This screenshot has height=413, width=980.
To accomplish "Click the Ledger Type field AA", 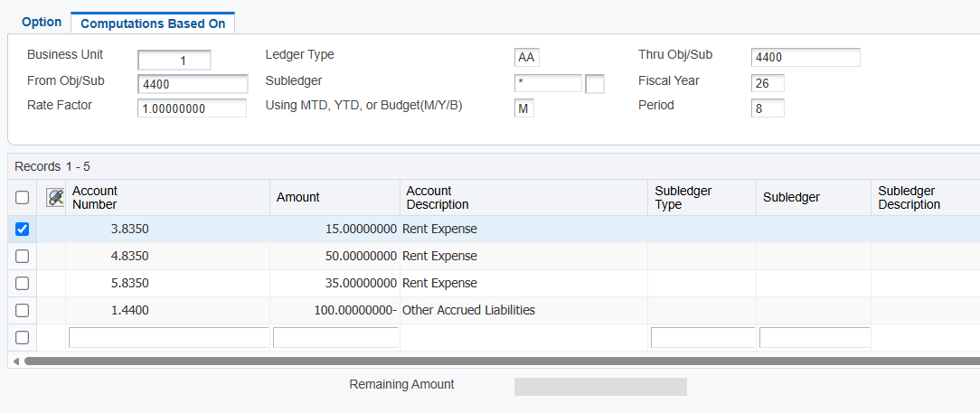I will 526,58.
